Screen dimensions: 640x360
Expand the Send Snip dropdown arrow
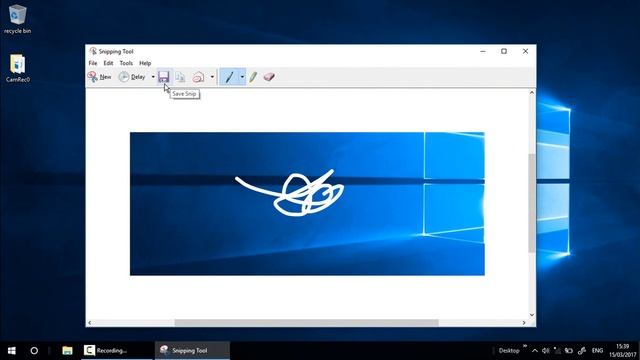click(212, 77)
